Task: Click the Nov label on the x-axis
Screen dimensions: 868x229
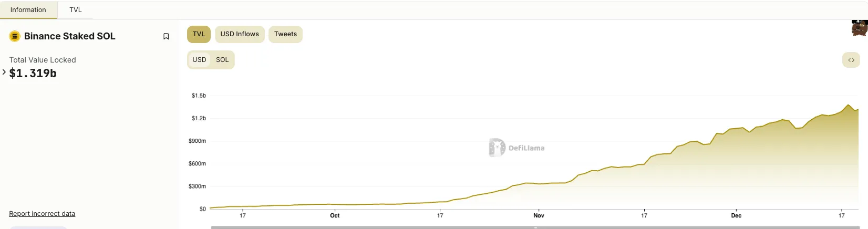Action: 539,215
